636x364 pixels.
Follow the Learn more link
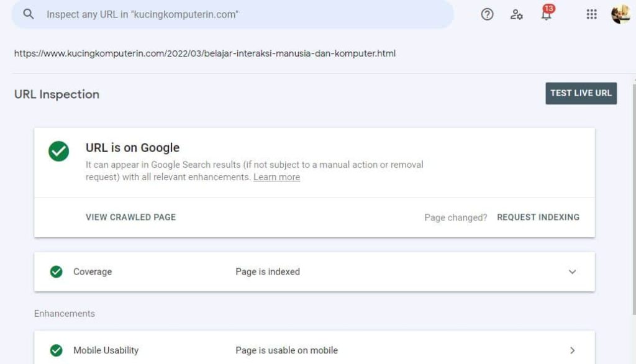click(276, 177)
